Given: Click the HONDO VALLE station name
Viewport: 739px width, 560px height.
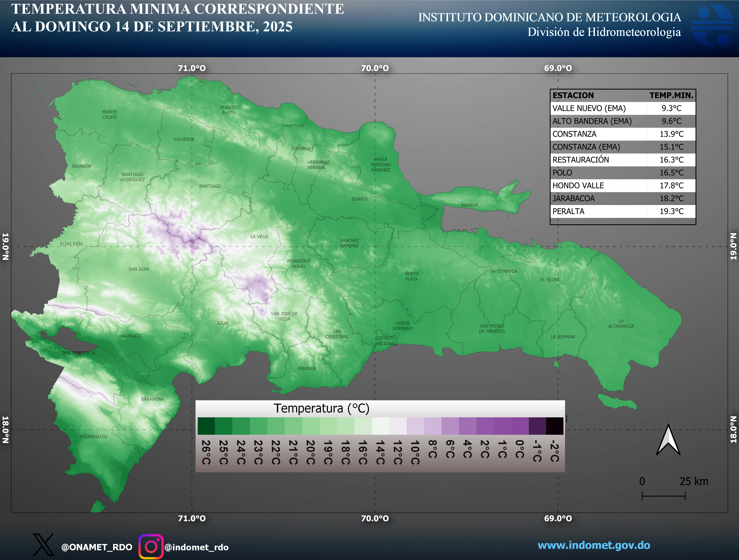Looking at the screenshot, I should click(x=578, y=185).
